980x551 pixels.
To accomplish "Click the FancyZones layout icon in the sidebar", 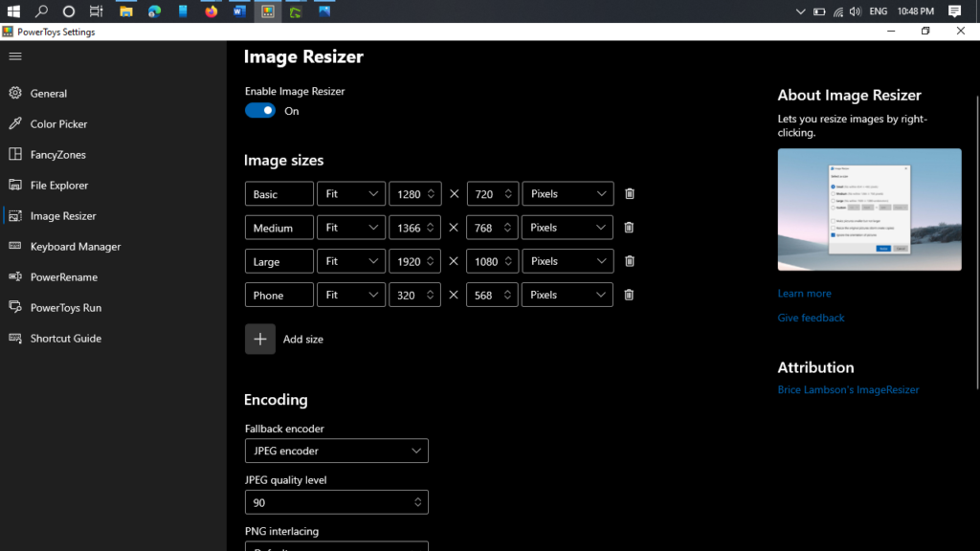I will 15,154.
